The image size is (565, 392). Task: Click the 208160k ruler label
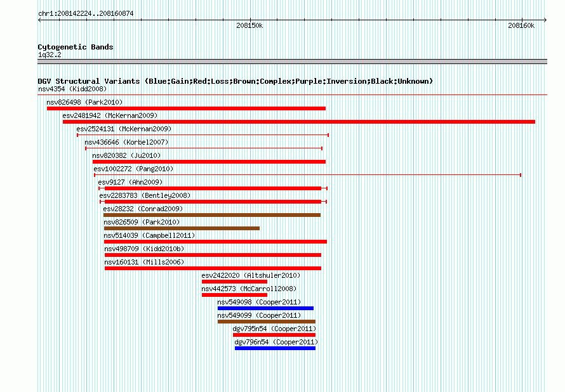521,25
